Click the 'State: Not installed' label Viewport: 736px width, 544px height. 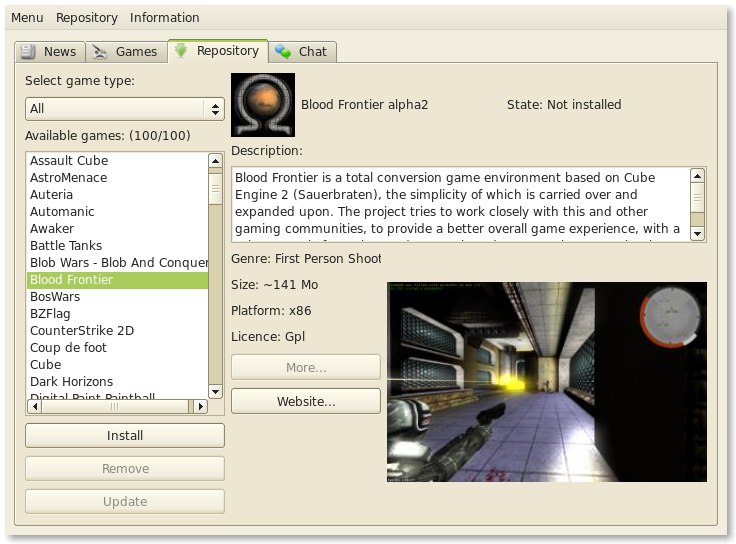[x=564, y=105]
